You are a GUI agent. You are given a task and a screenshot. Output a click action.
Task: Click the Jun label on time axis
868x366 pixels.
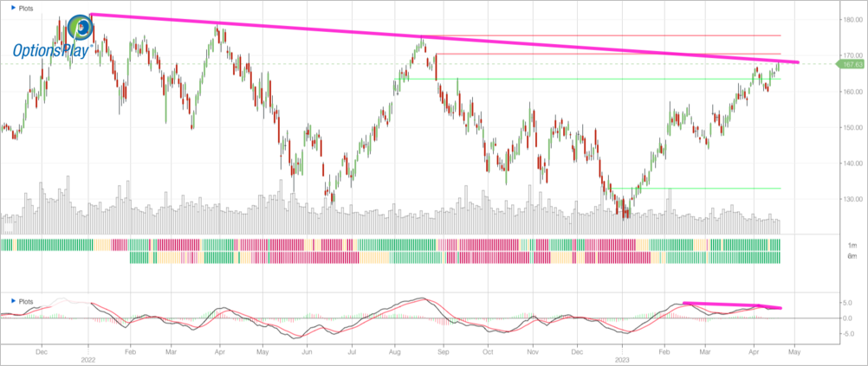pos(306,350)
